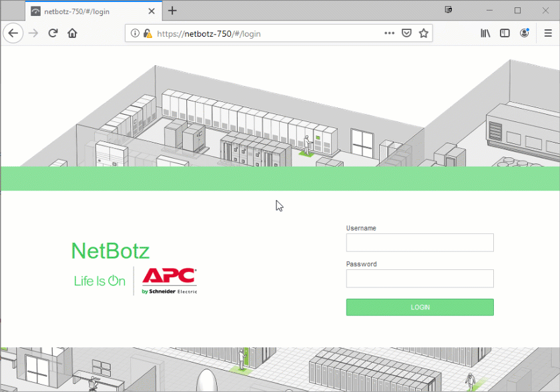Click the Life Is On slogan

(99, 281)
